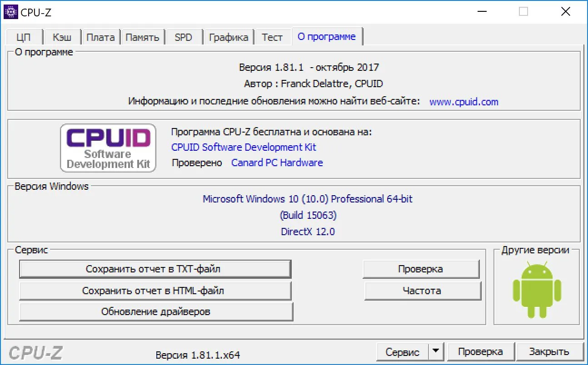
Task: Close the CPU-Z window with X
Action: [x=566, y=12]
